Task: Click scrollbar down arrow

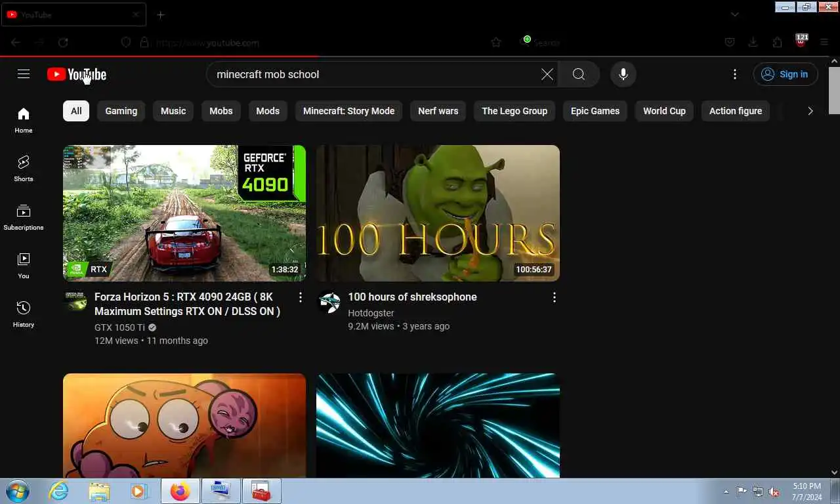Action: click(x=834, y=472)
